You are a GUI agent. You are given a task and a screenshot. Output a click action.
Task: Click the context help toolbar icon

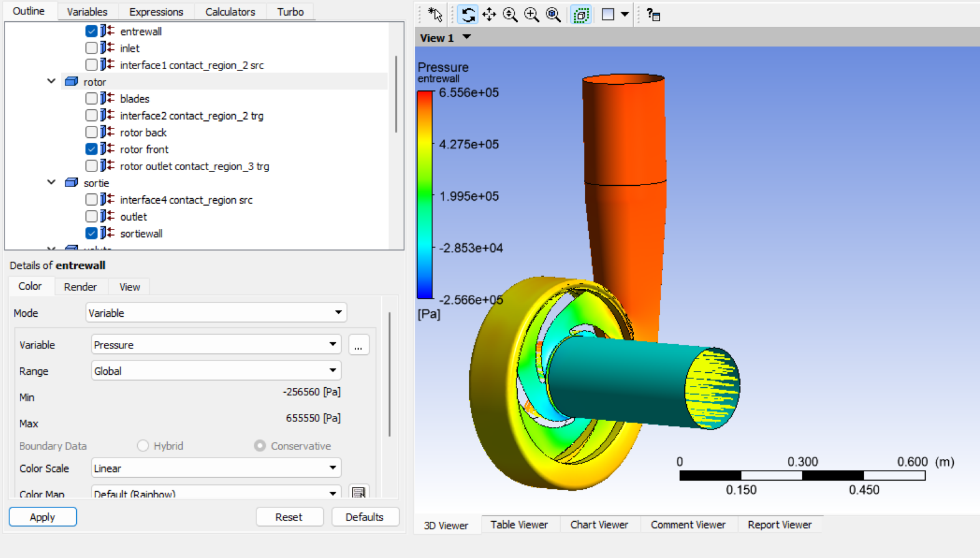point(653,14)
